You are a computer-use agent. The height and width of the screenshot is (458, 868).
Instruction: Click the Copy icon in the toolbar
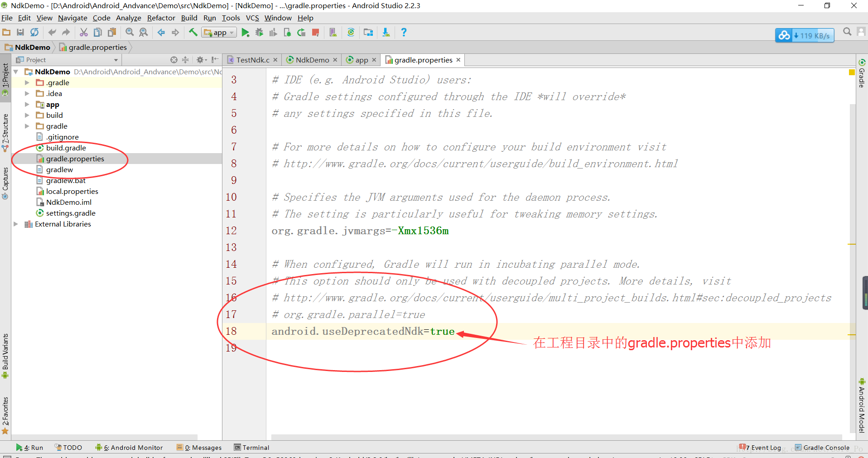click(x=98, y=32)
